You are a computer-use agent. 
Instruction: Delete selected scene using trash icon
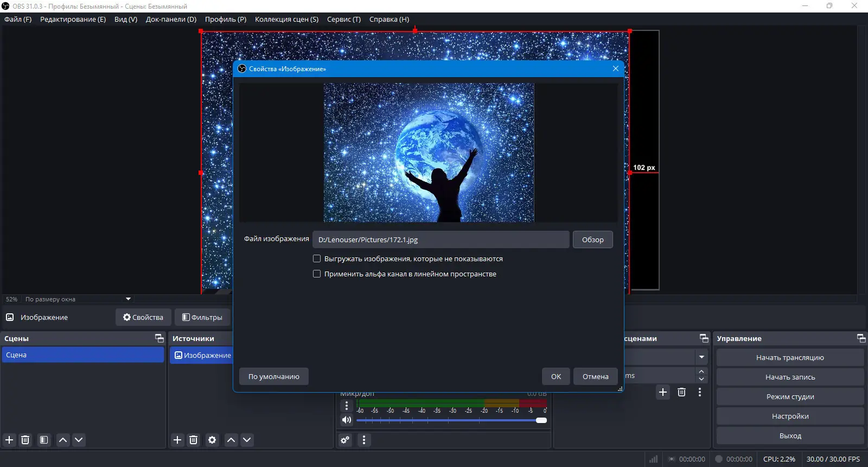point(25,440)
